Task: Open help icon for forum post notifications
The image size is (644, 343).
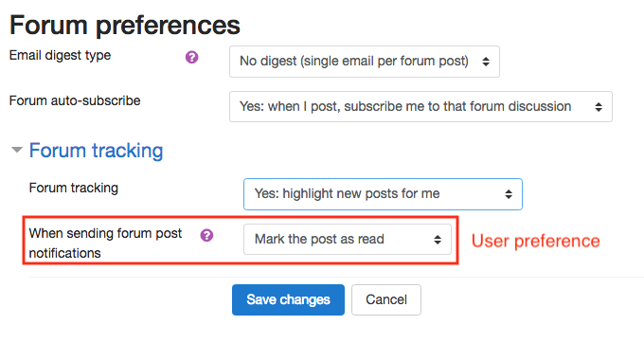Action: (206, 235)
